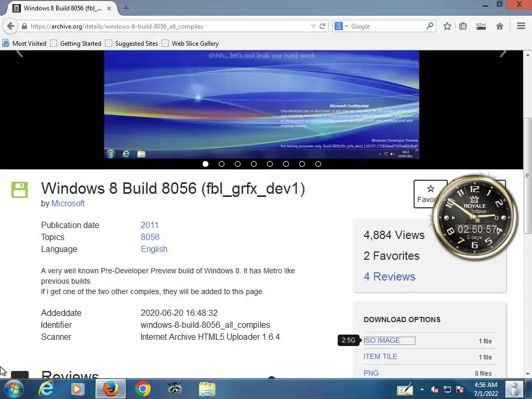Select the seventh carousel dot
This screenshot has width=532, height=399.
302,164
